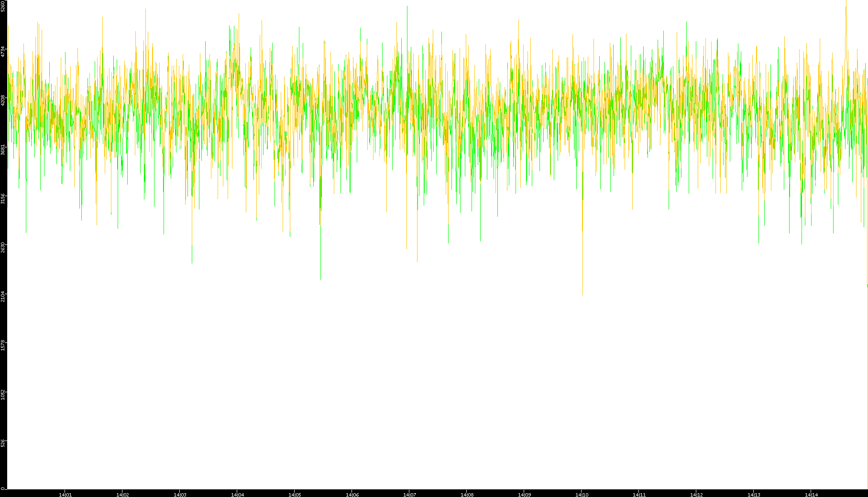Select the 14:14 time axis label
Image resolution: width=868 pixels, height=497 pixels.
(811, 495)
